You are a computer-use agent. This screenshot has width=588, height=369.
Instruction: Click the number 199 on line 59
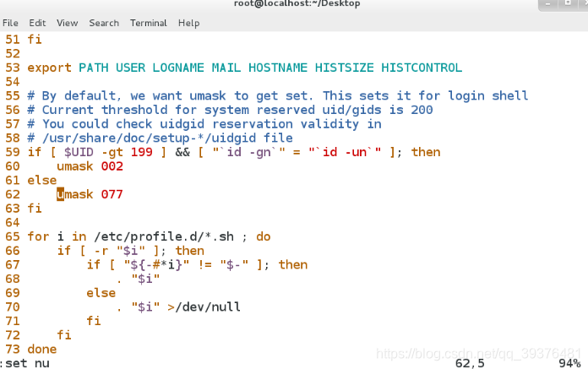coord(141,152)
